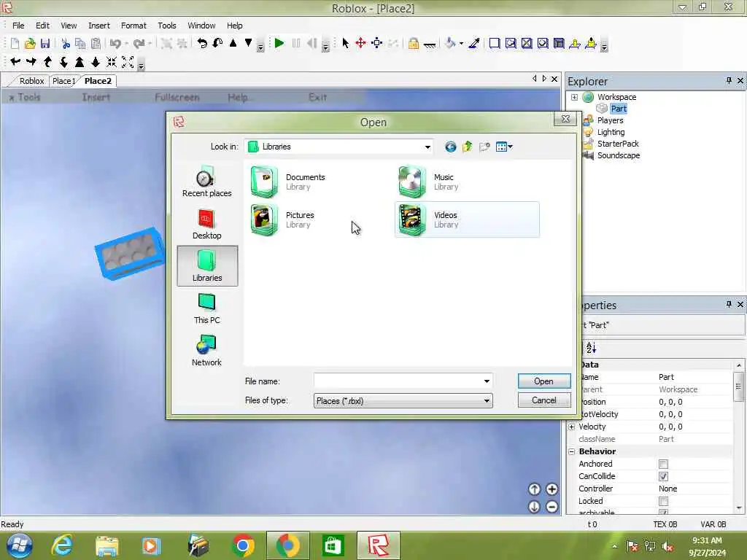Click the camera pan right arrow icon
This screenshot has height=560, width=747.
point(31,61)
